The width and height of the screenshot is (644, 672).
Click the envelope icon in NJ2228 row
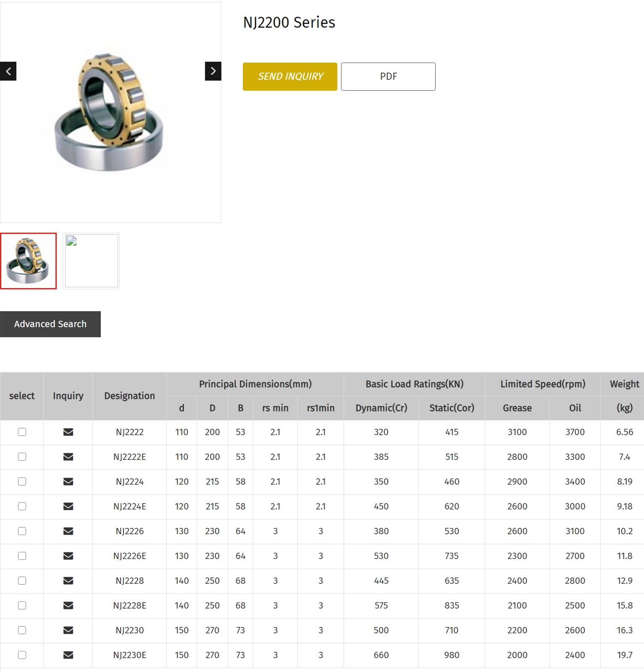tap(68, 581)
